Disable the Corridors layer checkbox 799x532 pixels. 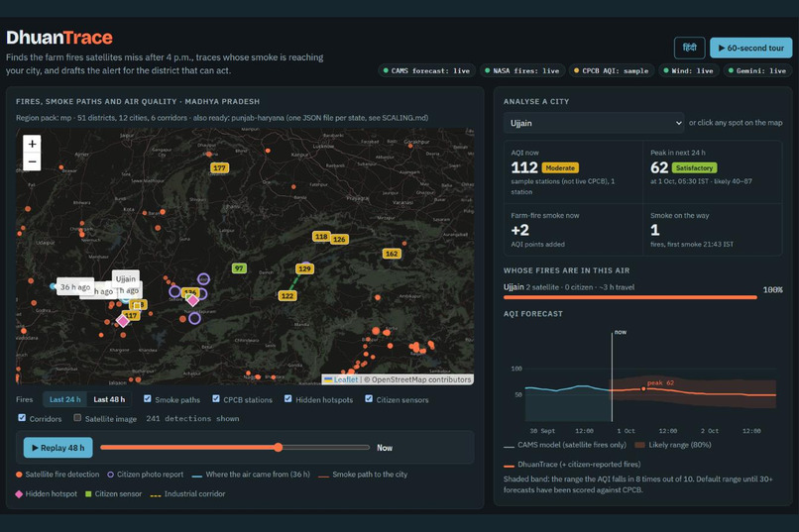(22, 417)
